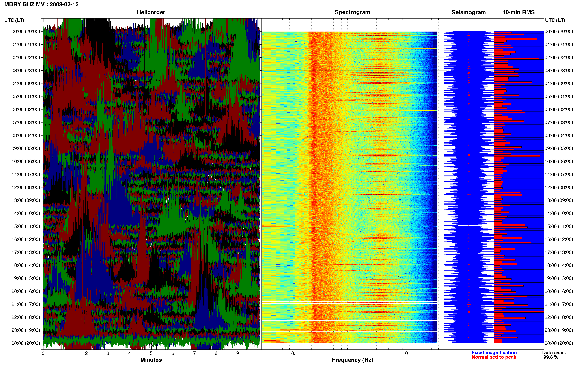Image resolution: width=588 pixels, height=368 pixels.
Task: Click the 'Frequency (Hz)' axis label
Action: (x=352, y=360)
